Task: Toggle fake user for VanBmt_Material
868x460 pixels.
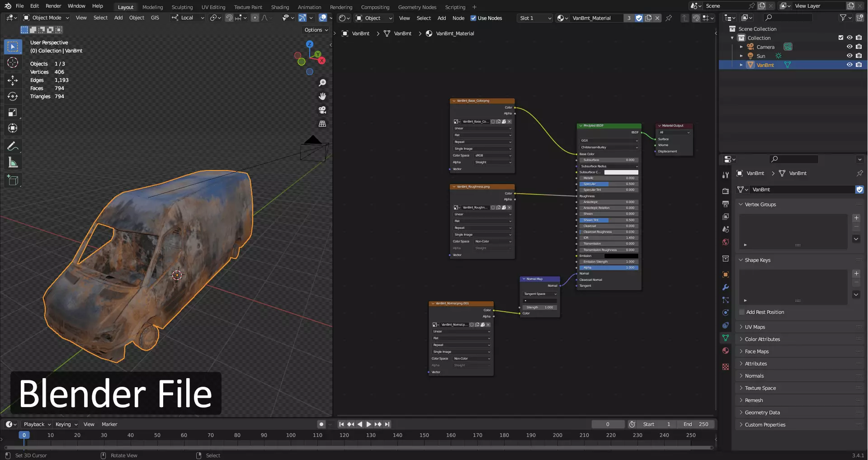Action: [639, 18]
